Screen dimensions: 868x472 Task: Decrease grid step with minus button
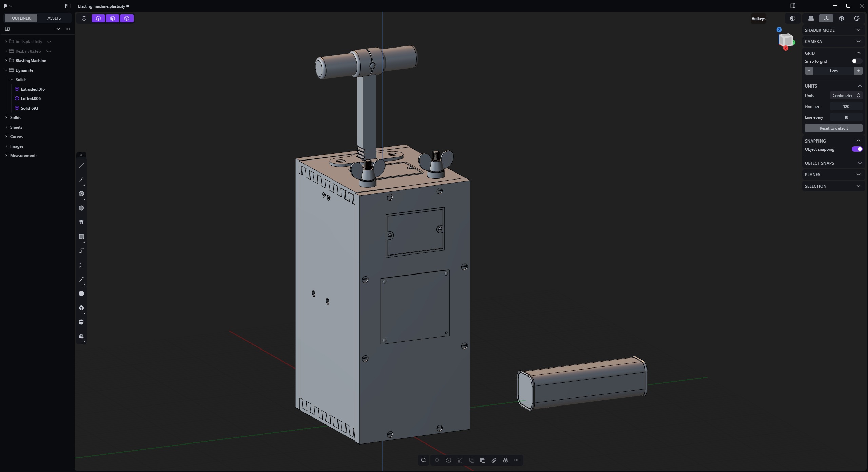coord(809,71)
